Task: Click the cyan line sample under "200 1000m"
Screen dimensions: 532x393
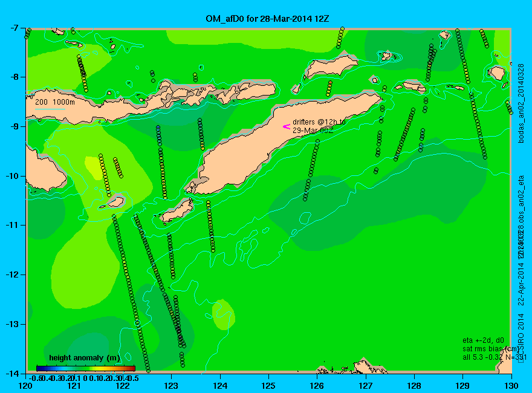Action: coord(50,109)
